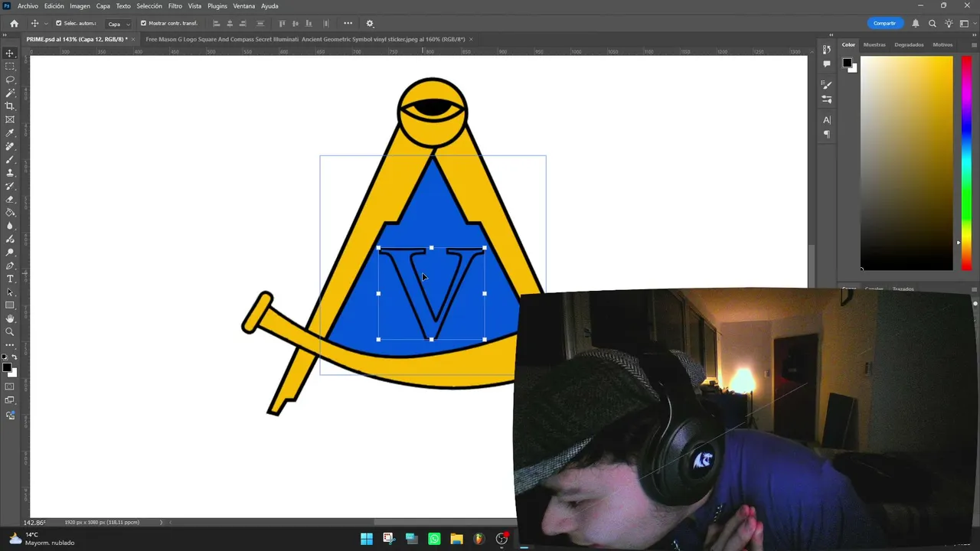Select the Move tool in the left toolbar

(x=10, y=54)
